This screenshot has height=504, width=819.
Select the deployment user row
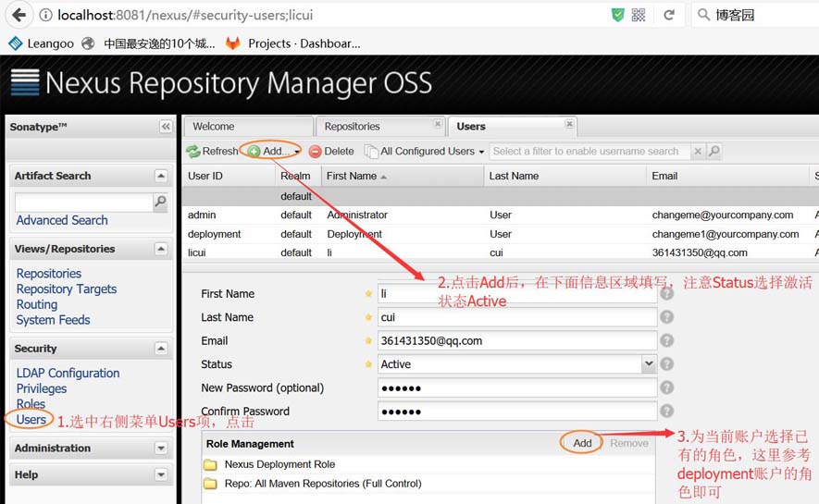[x=501, y=234]
